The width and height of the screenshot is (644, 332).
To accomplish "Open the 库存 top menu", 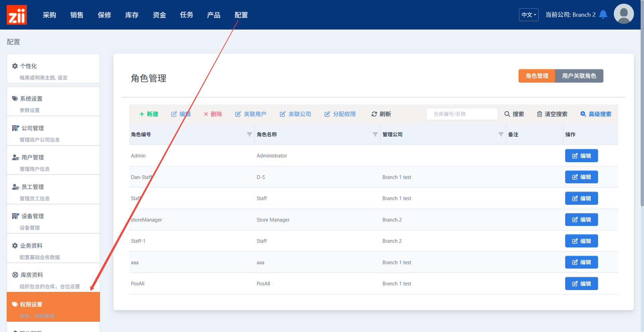I will click(x=132, y=15).
